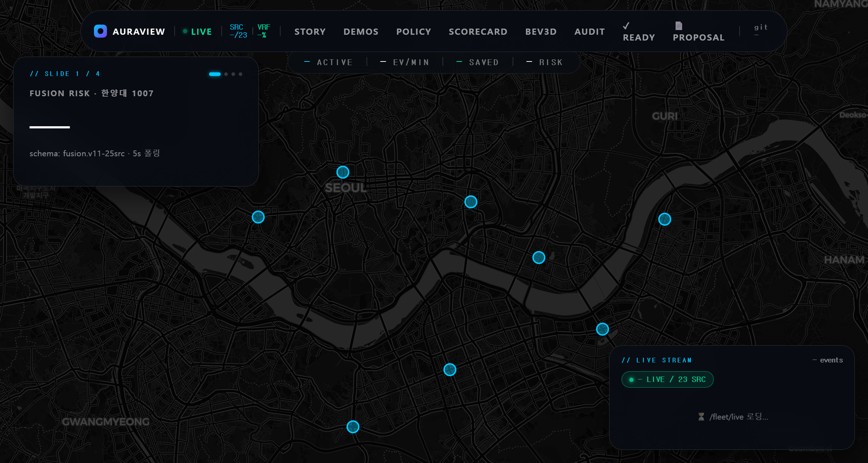Jump to slide 4 via last pagination dot
Viewport: 868px width, 463px height.
(x=241, y=74)
